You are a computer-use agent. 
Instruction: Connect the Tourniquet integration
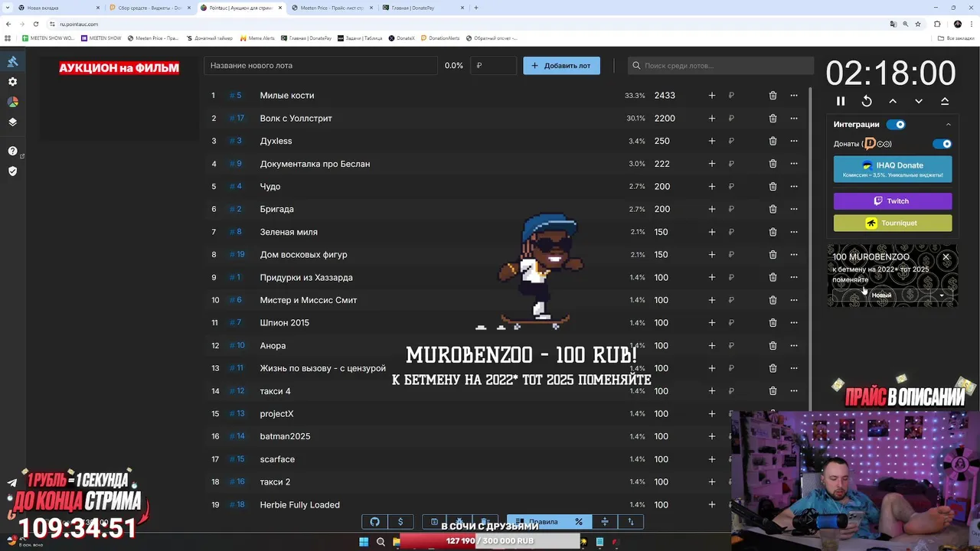[893, 223]
